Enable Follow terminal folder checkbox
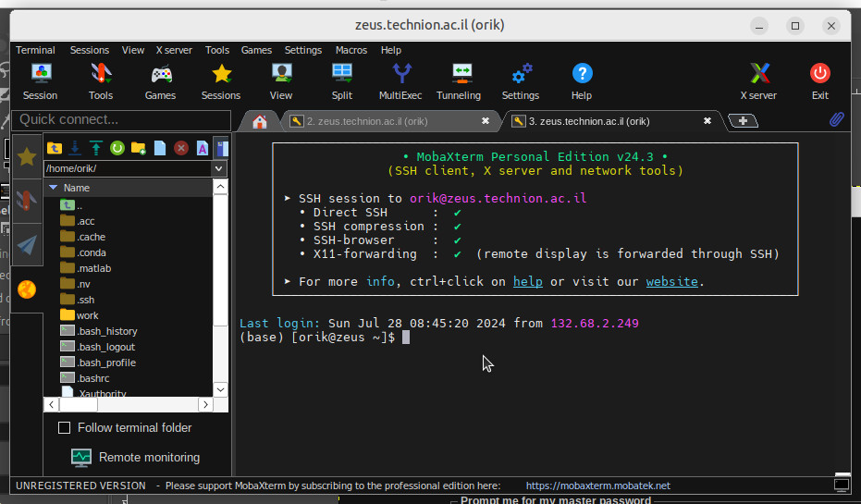The height and width of the screenshot is (504, 861). click(x=64, y=427)
